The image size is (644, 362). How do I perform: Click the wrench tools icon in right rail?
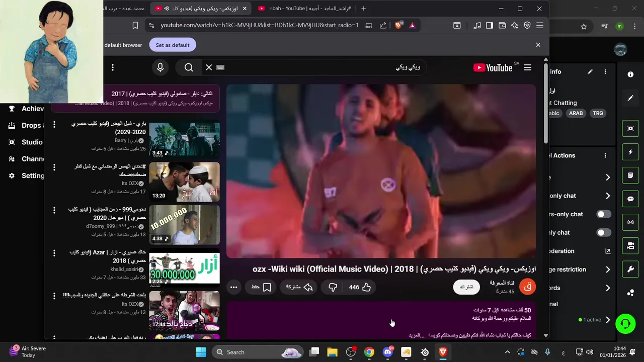click(630, 269)
